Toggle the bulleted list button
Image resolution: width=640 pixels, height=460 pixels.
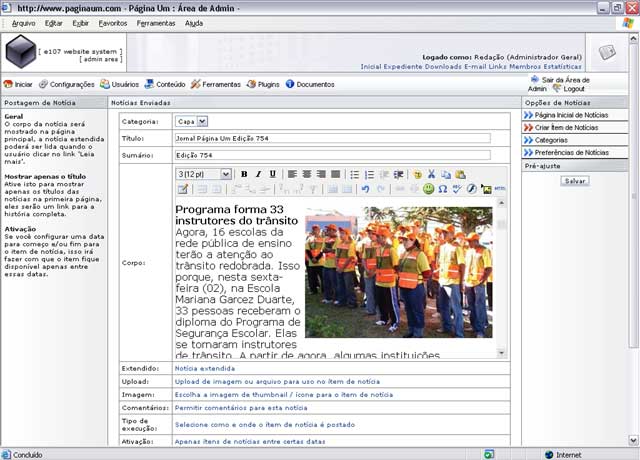coord(355,174)
